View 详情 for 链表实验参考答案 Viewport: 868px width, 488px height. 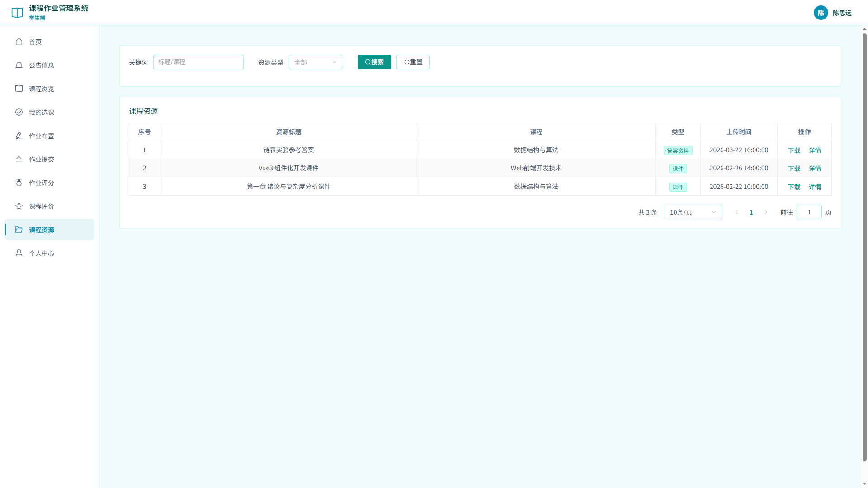[815, 150]
